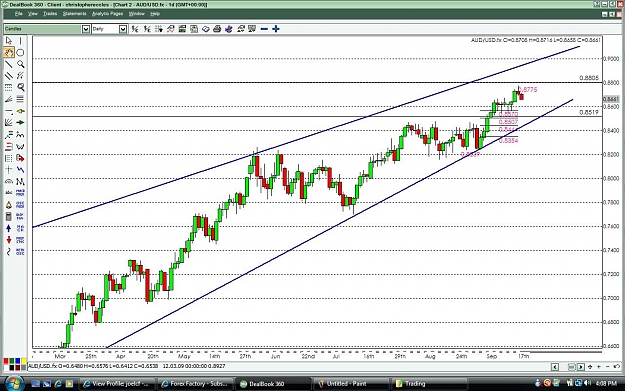This screenshot has width=625, height=391.
Task: Switch to DealBook 360 taskbar item
Action: pyautogui.click(x=272, y=384)
